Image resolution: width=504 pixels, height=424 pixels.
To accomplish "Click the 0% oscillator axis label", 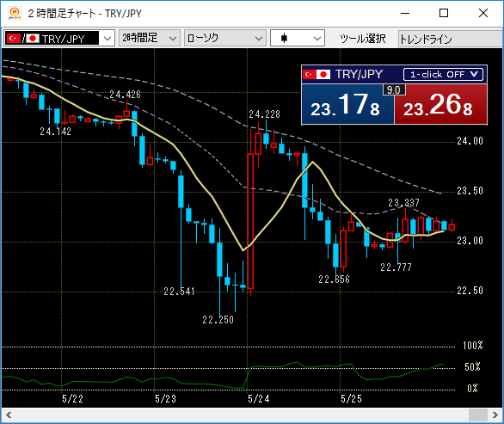I will (472, 389).
